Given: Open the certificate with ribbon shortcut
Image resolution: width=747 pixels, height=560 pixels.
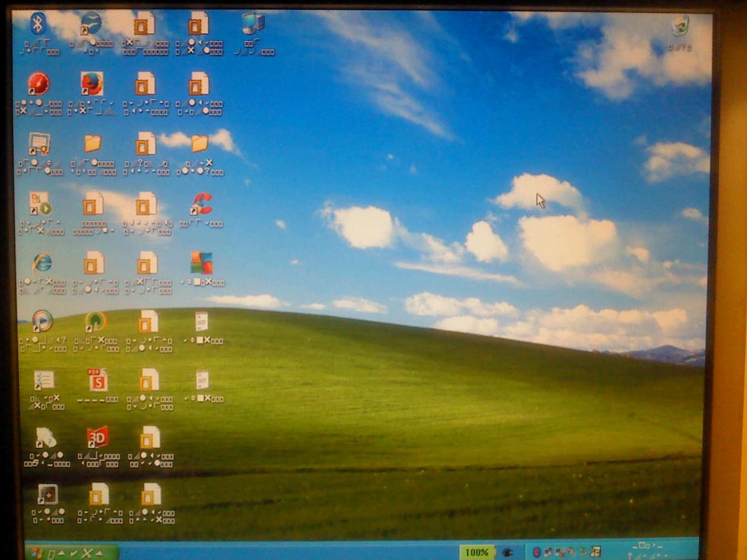Looking at the screenshot, I should click(x=39, y=144).
